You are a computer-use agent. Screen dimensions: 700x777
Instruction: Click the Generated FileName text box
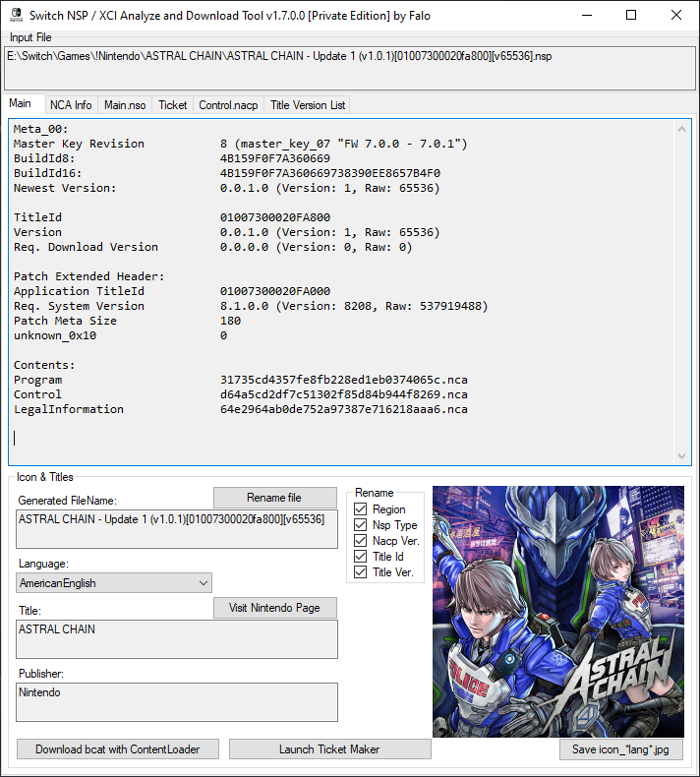pyautogui.click(x=177, y=529)
